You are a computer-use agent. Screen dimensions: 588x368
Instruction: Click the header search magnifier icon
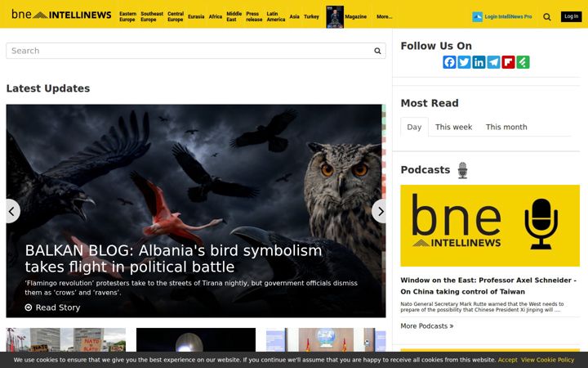click(x=546, y=17)
